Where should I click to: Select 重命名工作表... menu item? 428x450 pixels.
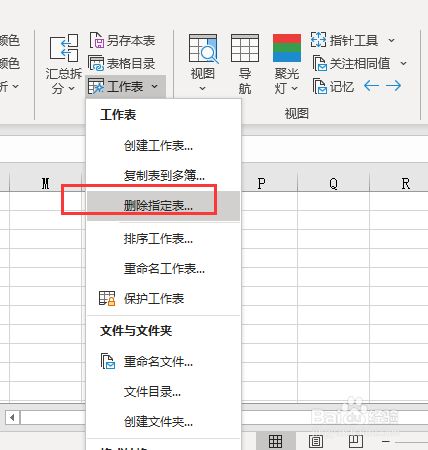point(163,268)
